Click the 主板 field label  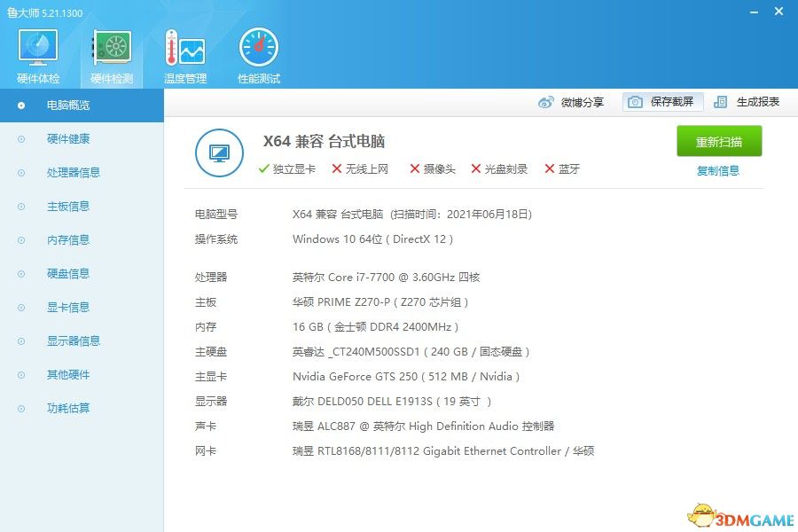click(206, 301)
